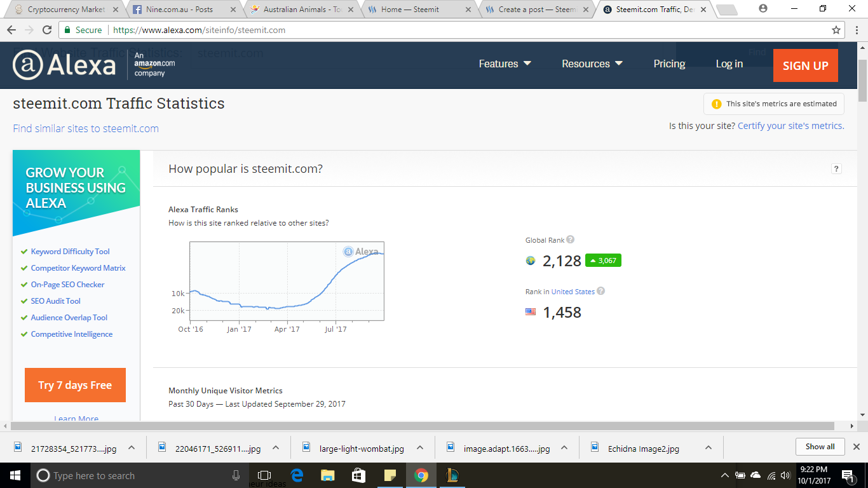
Task: Expand the Resources dropdown menu
Action: tap(592, 64)
